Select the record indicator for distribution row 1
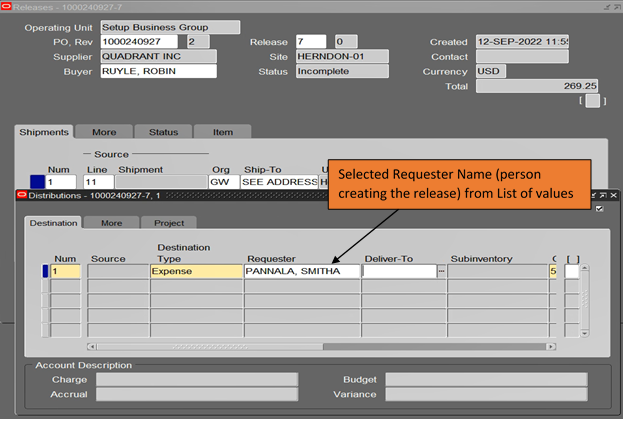Image resolution: width=624 pixels, height=421 pixels. (x=45, y=271)
